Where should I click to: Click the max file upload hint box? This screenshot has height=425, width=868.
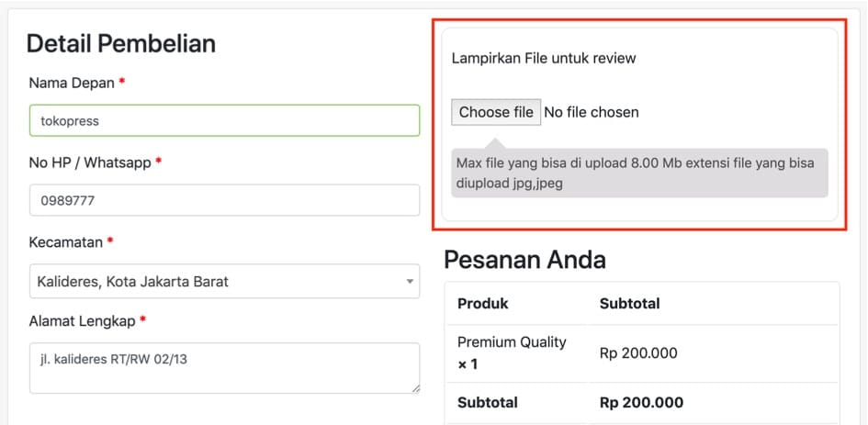pyautogui.click(x=639, y=173)
